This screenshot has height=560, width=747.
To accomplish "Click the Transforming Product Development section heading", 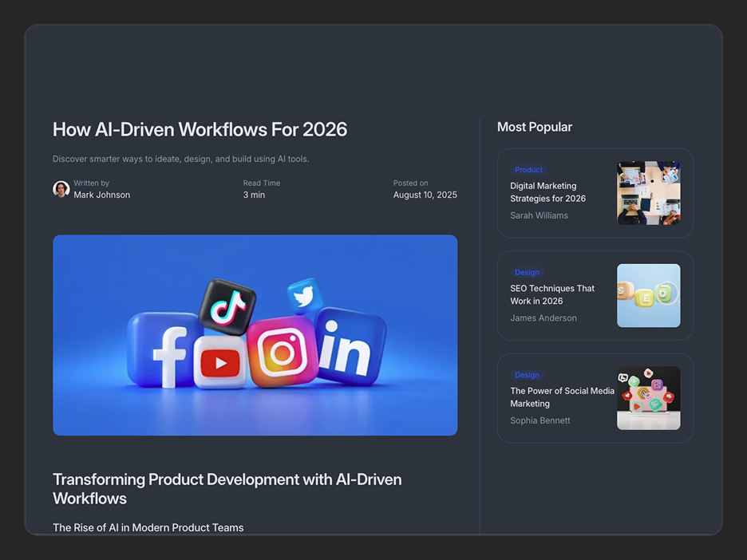I will [x=227, y=488].
